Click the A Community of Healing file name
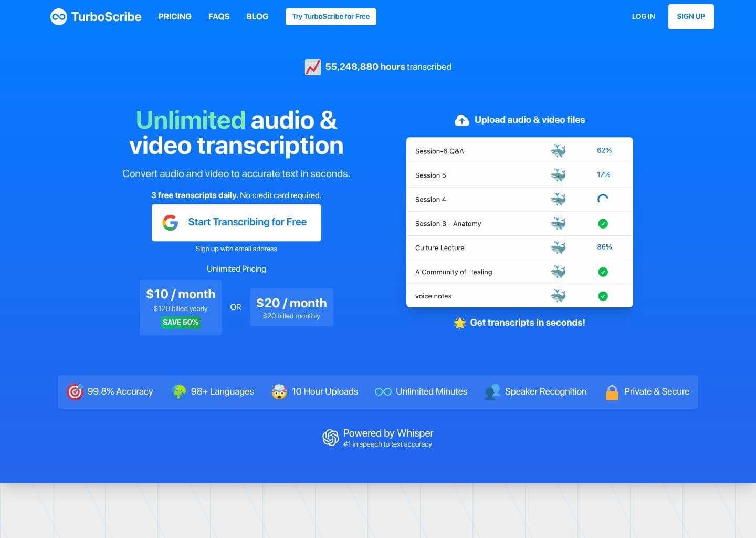Viewport: 756px width, 538px height. (454, 272)
